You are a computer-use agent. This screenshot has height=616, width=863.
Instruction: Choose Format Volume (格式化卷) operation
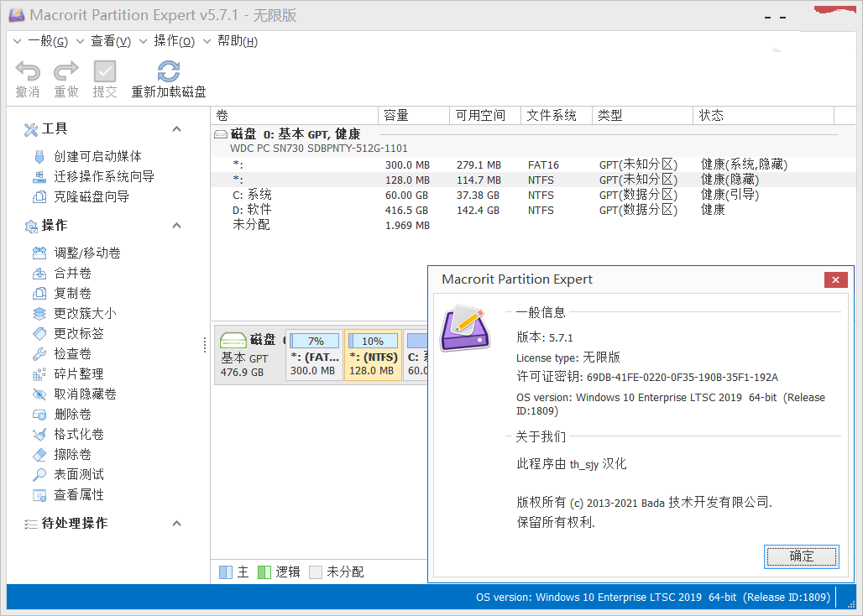[79, 434]
